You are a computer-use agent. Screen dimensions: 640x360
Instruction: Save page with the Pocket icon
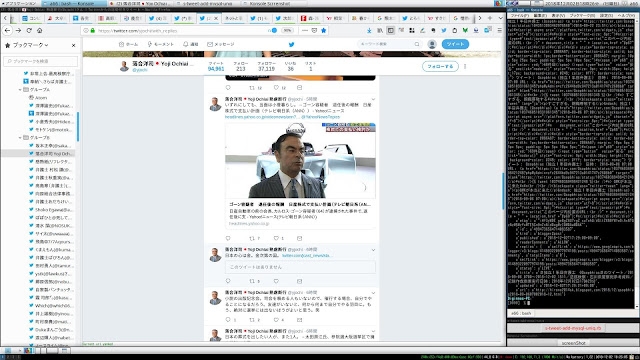point(314,31)
